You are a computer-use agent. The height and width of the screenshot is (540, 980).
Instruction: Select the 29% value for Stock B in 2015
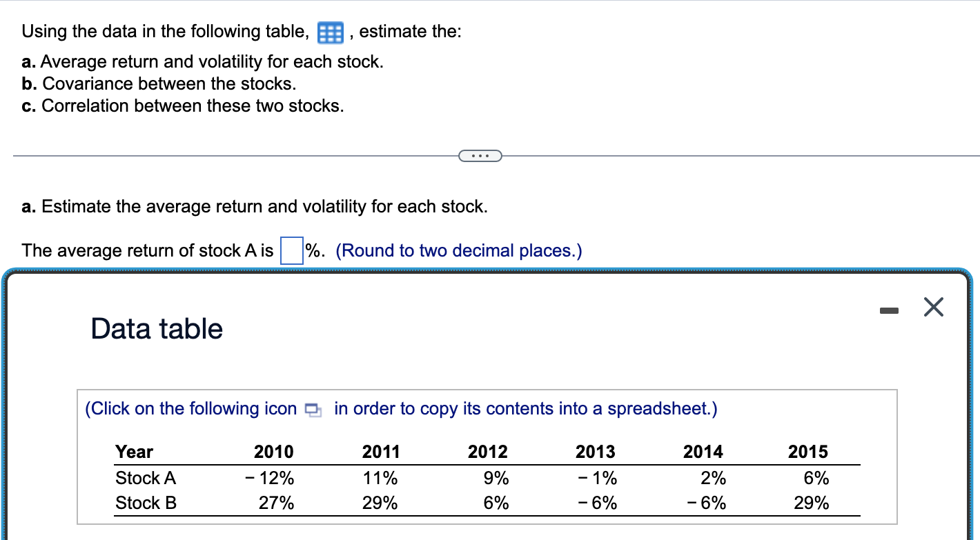pos(812,503)
